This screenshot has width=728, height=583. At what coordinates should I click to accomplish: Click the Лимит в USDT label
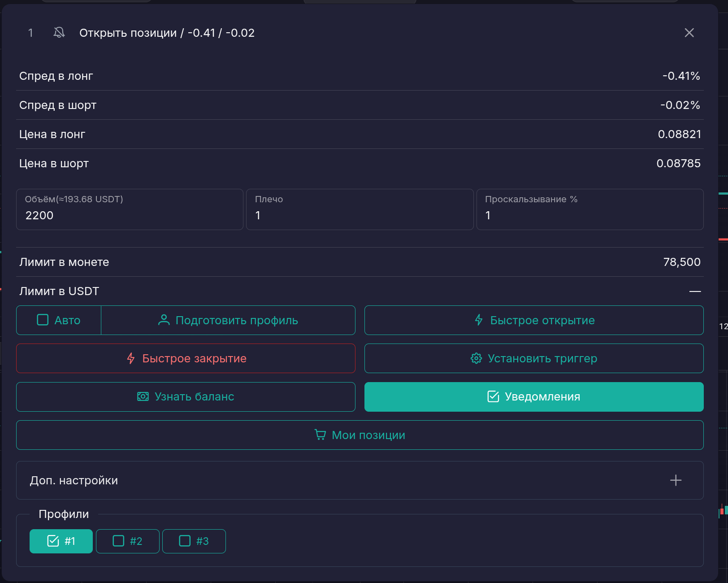click(x=59, y=291)
